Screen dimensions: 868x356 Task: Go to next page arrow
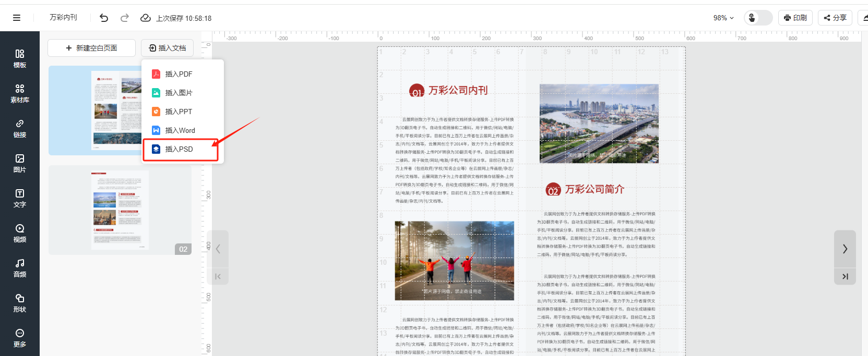(x=845, y=249)
